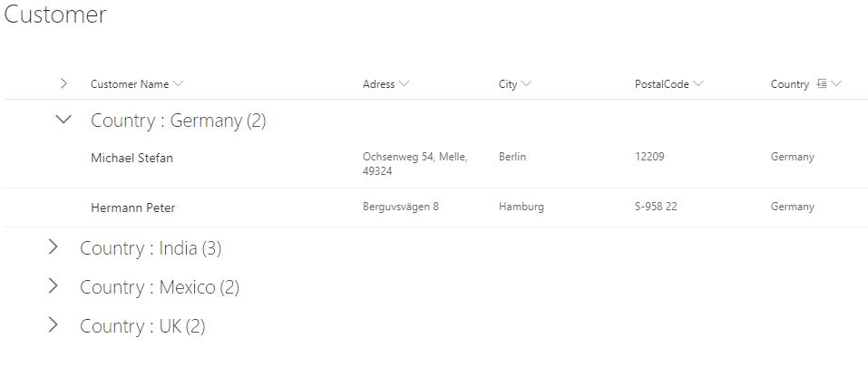Open the Country column dropdown arrow

coord(836,84)
